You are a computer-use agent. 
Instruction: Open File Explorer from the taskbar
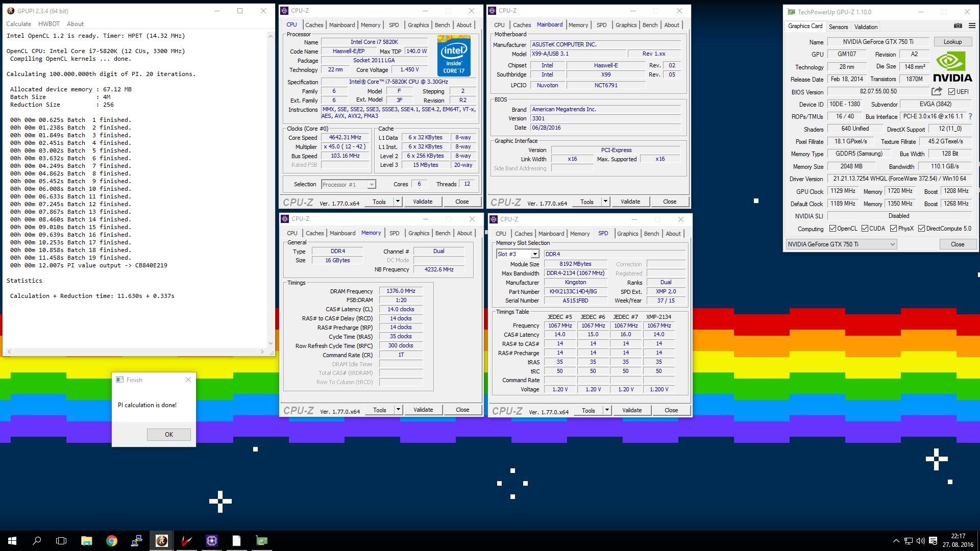[x=86, y=541]
